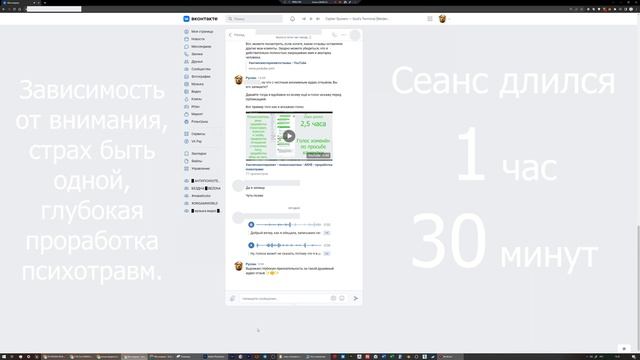The width and height of the screenshot is (640, 360).
Task: Expand the first voice message transcript
Action: (327, 233)
